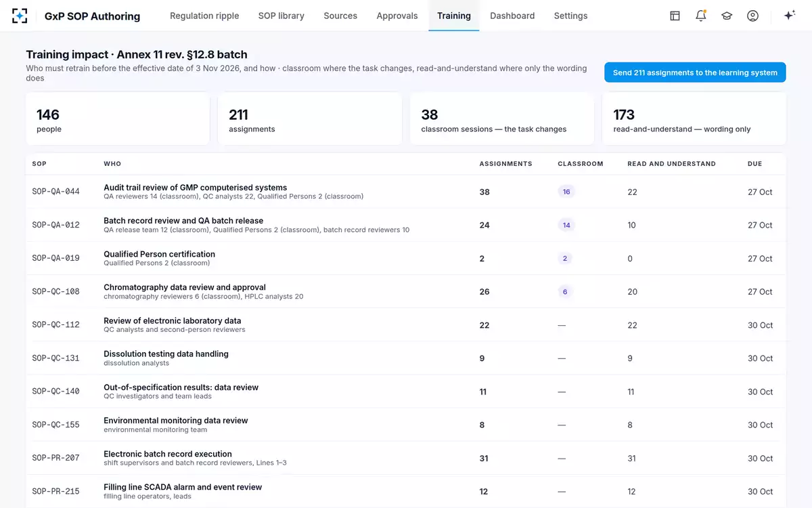Select SOP-QA-012 code
Viewport: 812px width, 508px height.
[x=55, y=225]
